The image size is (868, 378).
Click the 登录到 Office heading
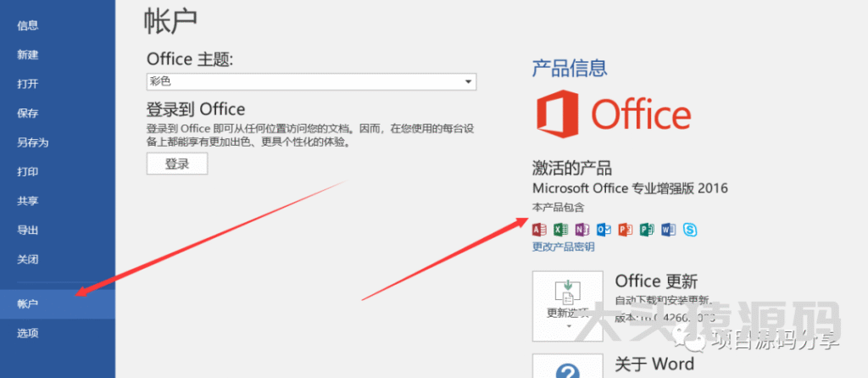pos(196,108)
